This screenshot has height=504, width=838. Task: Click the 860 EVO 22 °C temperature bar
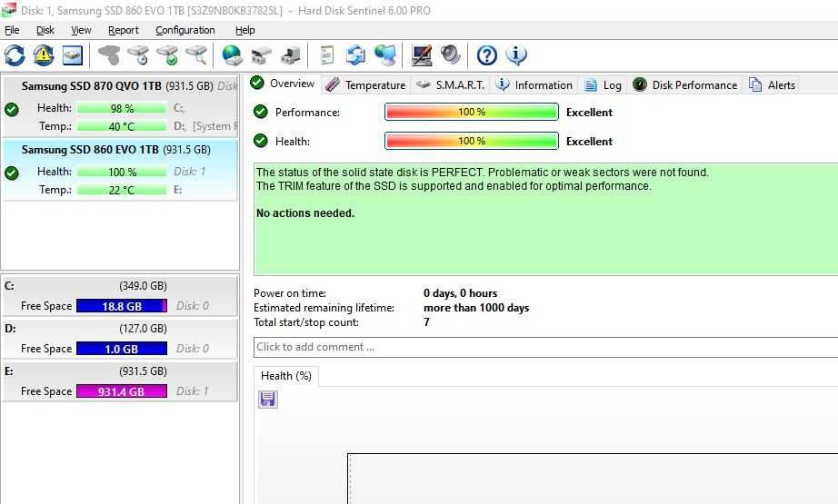click(122, 190)
